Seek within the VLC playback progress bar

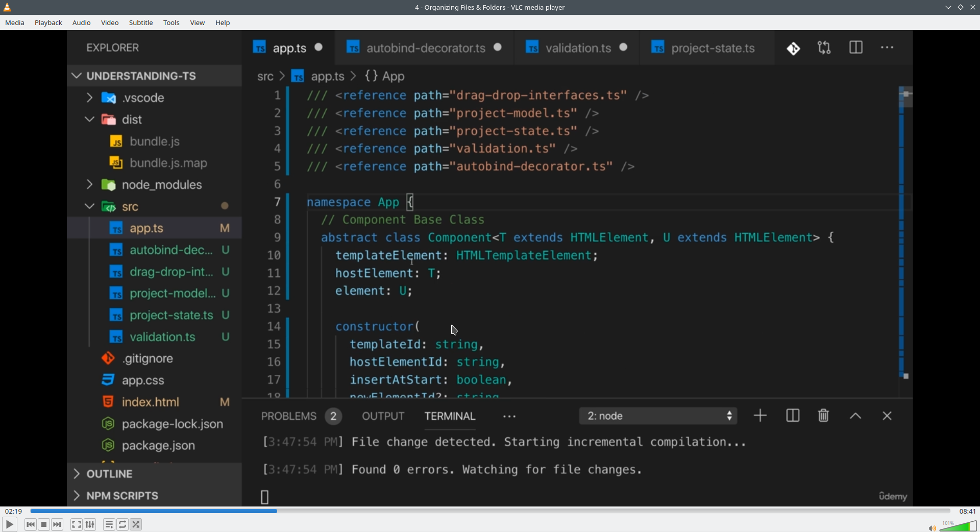490,511
